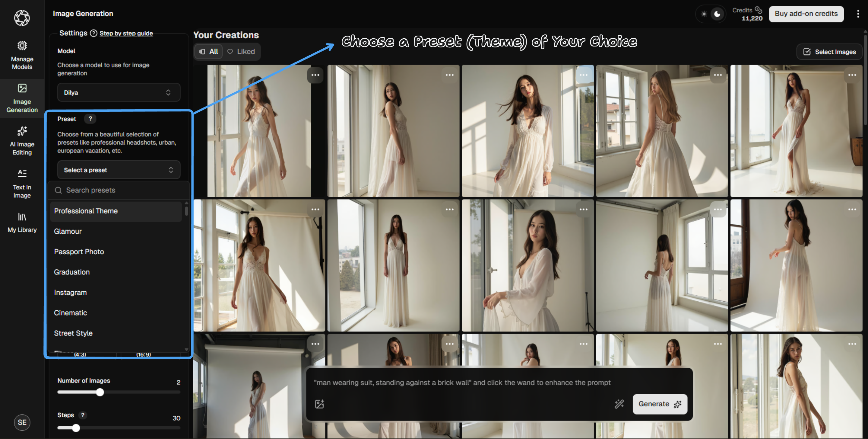The image size is (868, 439).
Task: Open the Step by step guide link
Action: click(x=126, y=34)
